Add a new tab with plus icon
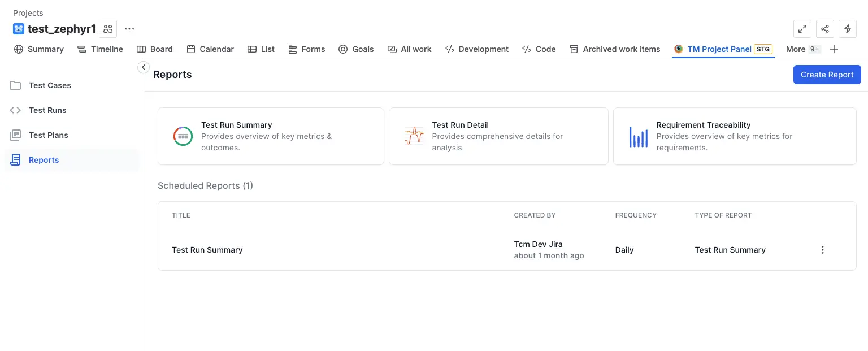The height and width of the screenshot is (351, 868). click(834, 49)
